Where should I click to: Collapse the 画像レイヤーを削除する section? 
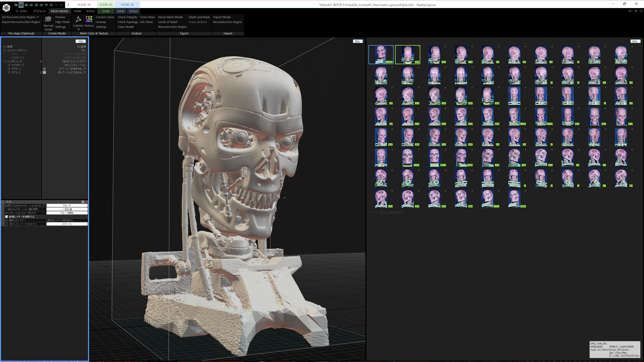click(x=7, y=217)
